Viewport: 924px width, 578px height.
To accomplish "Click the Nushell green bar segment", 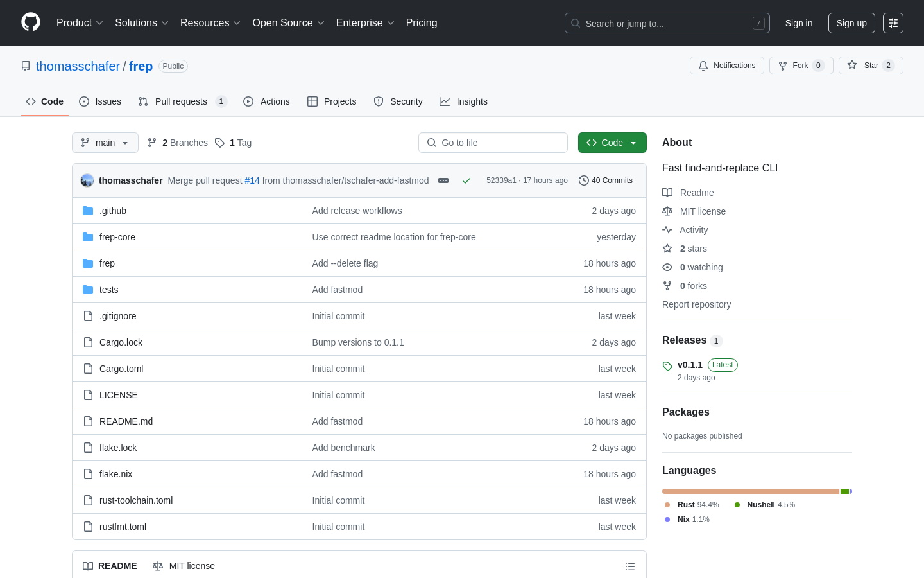I will (x=844, y=491).
